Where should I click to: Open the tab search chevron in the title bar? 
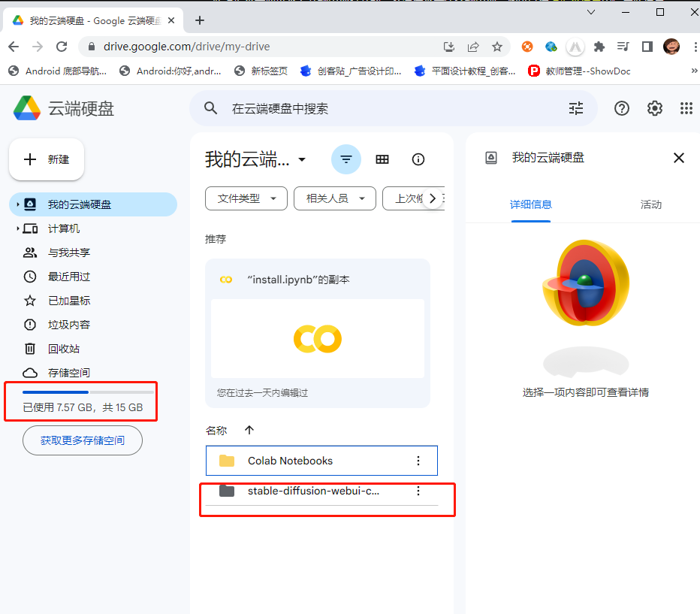click(x=590, y=12)
